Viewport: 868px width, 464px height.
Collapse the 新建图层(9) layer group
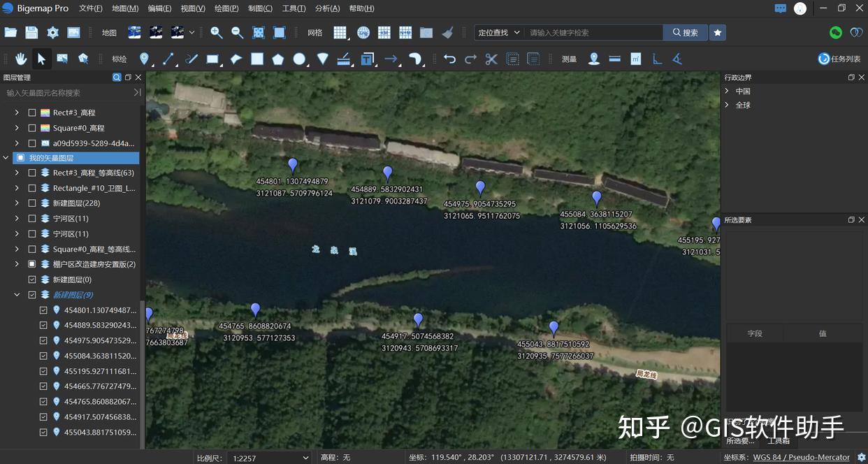click(x=17, y=294)
